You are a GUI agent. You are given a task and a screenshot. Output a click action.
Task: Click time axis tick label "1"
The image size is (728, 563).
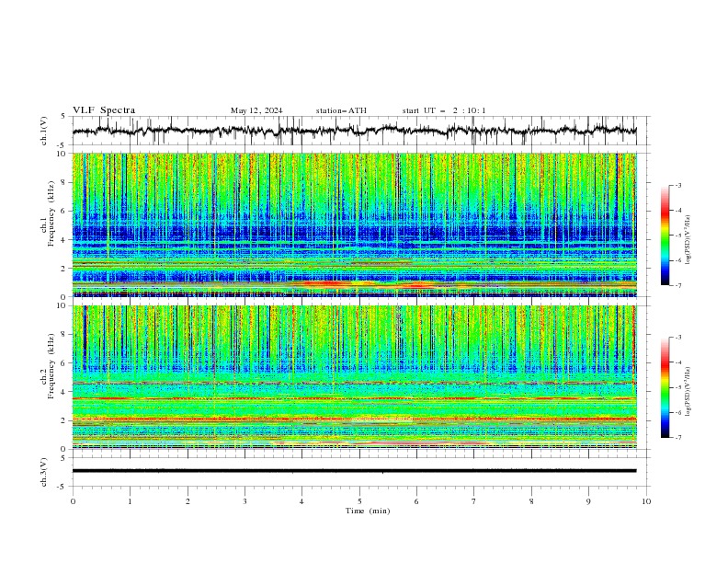click(130, 501)
